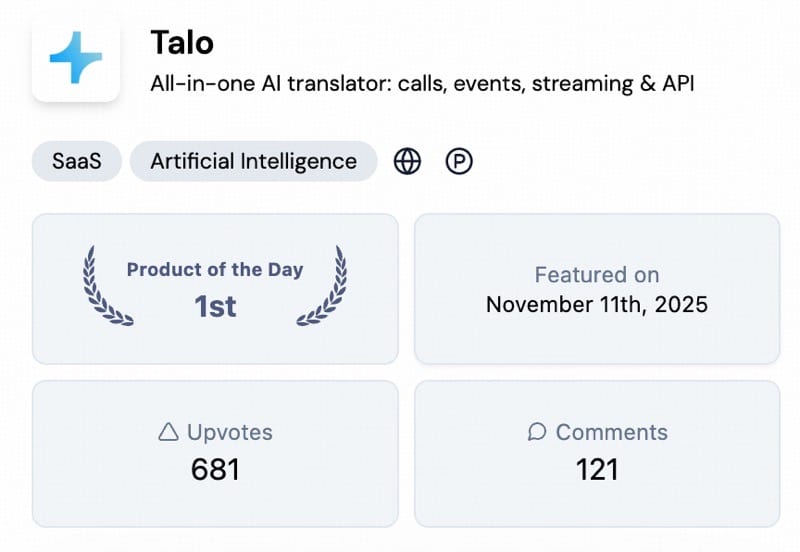Image resolution: width=800 pixels, height=552 pixels.
Task: Click the comment bubble icon
Action: (x=537, y=432)
